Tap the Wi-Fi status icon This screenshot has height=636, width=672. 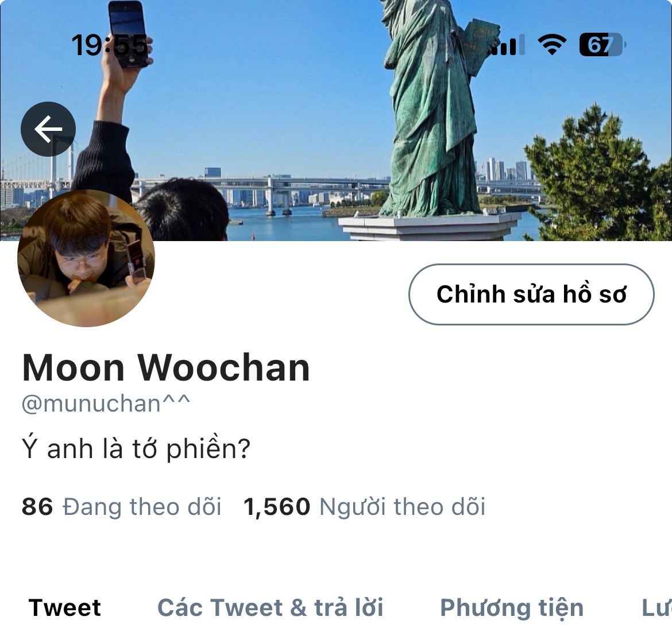(552, 45)
